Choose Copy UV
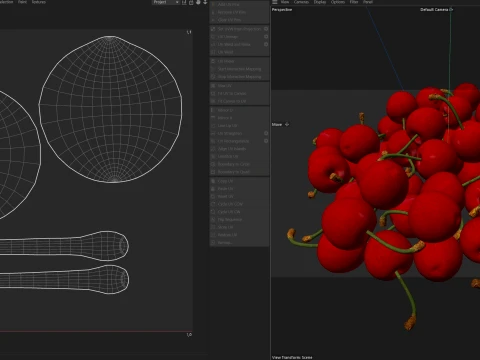The image size is (480, 360). tap(239, 181)
